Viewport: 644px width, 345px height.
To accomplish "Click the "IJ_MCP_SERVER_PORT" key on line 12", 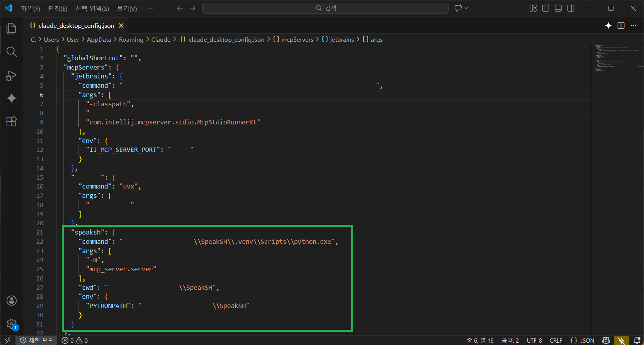I will (x=123, y=150).
